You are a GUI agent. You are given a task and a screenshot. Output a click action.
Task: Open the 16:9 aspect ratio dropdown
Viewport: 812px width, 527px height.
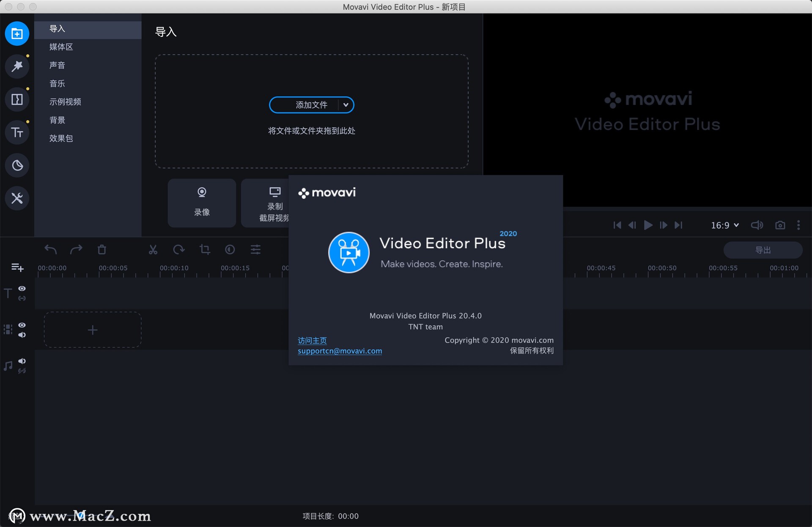click(725, 225)
